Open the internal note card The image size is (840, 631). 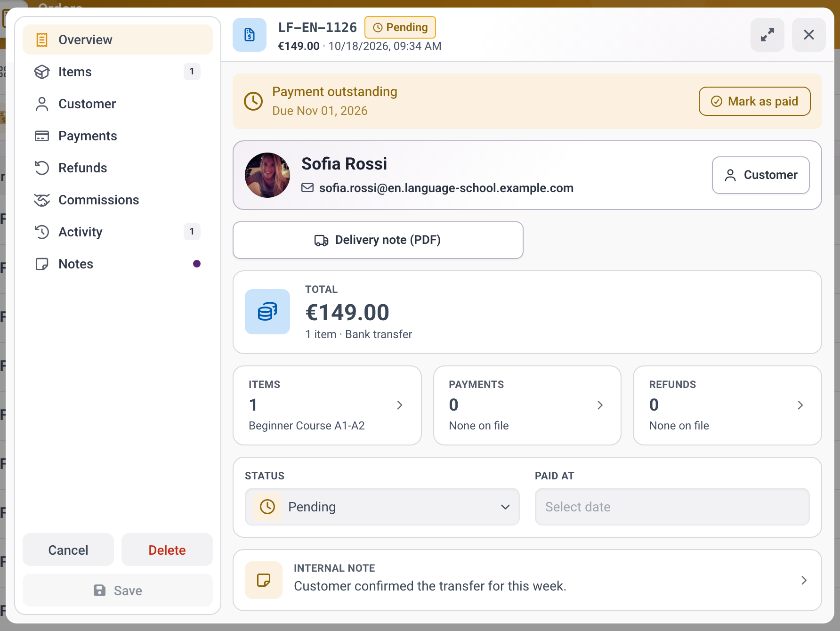point(527,580)
